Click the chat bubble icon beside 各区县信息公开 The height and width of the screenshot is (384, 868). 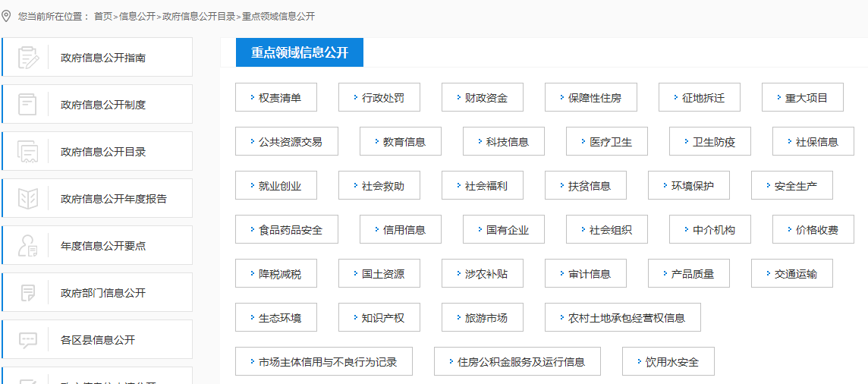28,340
